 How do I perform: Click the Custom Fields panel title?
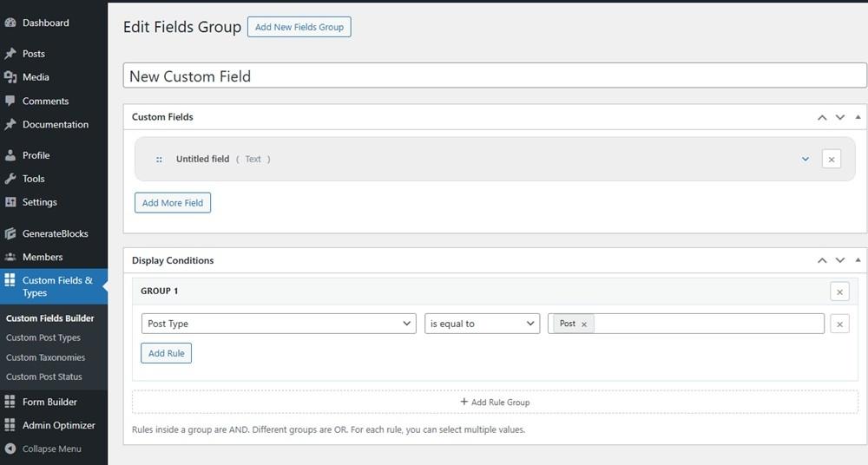(162, 117)
